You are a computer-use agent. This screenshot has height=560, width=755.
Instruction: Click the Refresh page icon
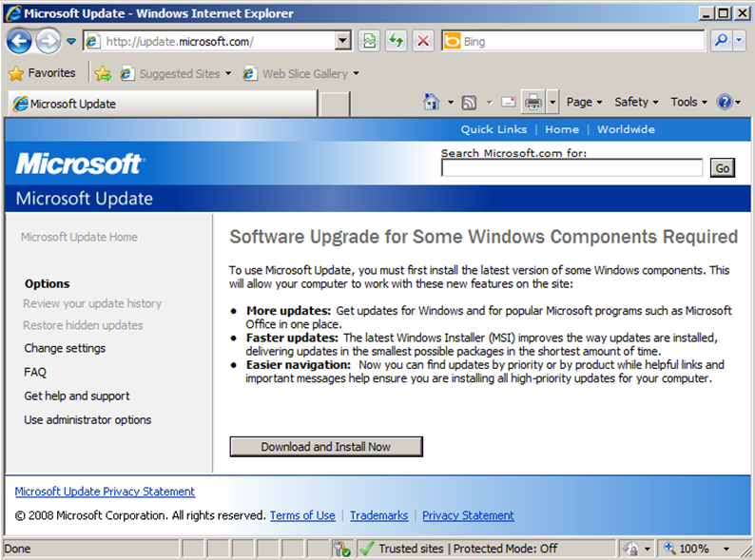397,42
